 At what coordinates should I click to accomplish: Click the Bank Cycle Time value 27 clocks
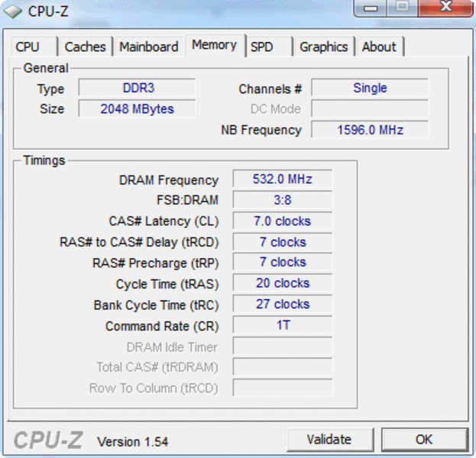[x=283, y=305]
